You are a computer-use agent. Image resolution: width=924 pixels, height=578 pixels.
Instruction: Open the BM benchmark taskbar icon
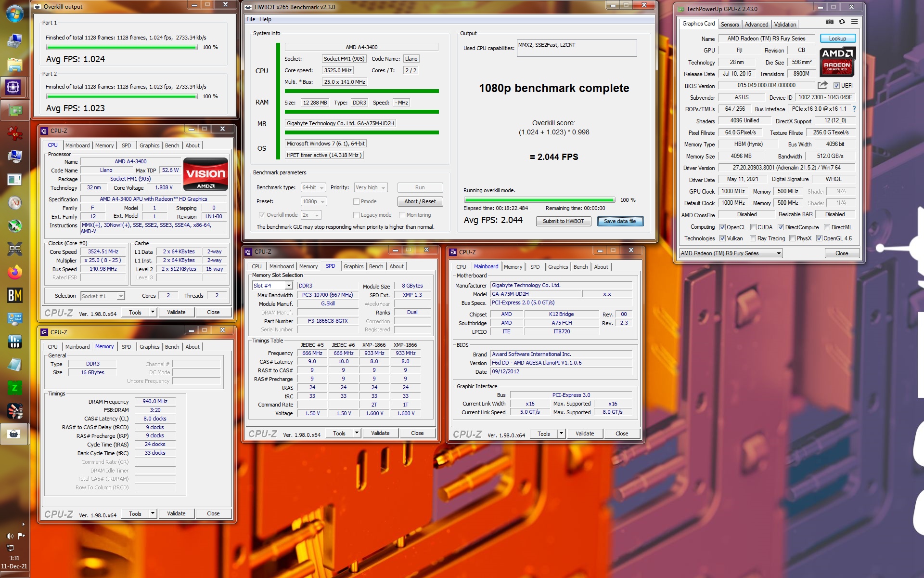point(14,295)
